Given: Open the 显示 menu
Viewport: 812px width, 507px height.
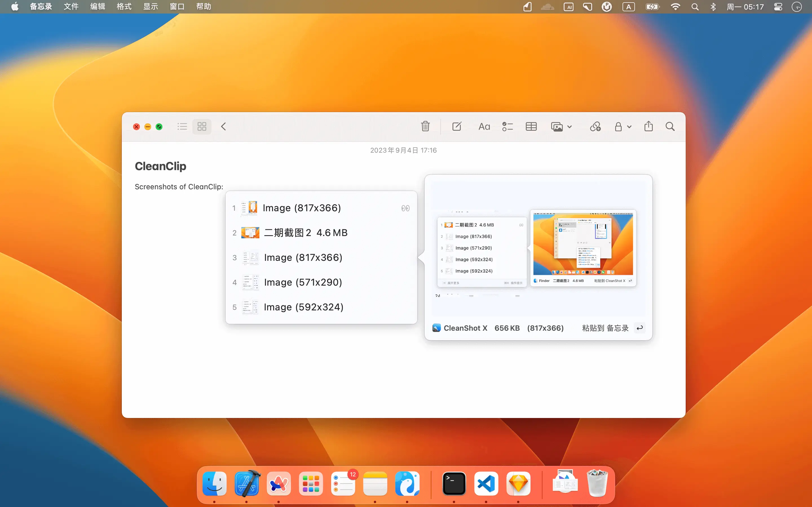Looking at the screenshot, I should pos(150,7).
